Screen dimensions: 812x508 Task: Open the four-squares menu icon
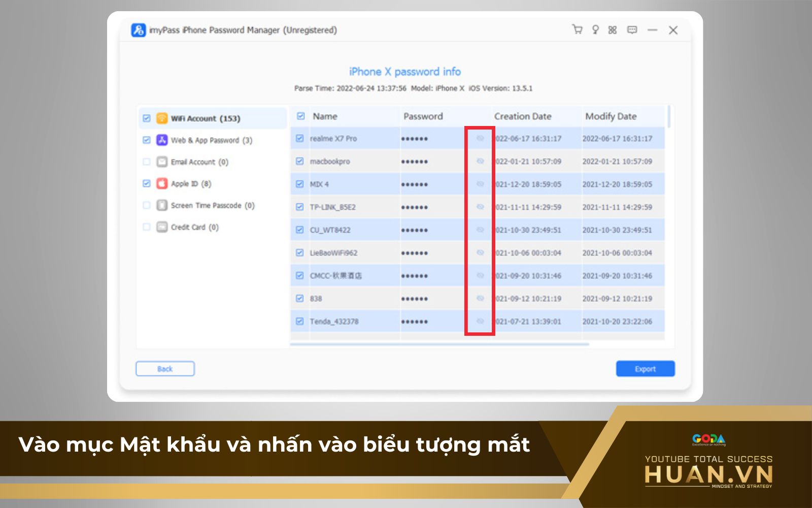click(613, 30)
